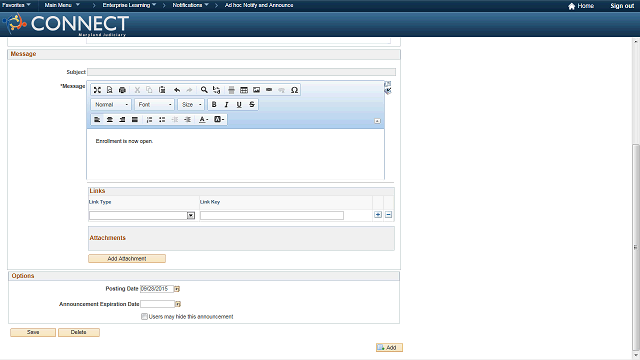Click the CONNECT logo
This screenshot has height=360, width=640.
click(x=66, y=24)
